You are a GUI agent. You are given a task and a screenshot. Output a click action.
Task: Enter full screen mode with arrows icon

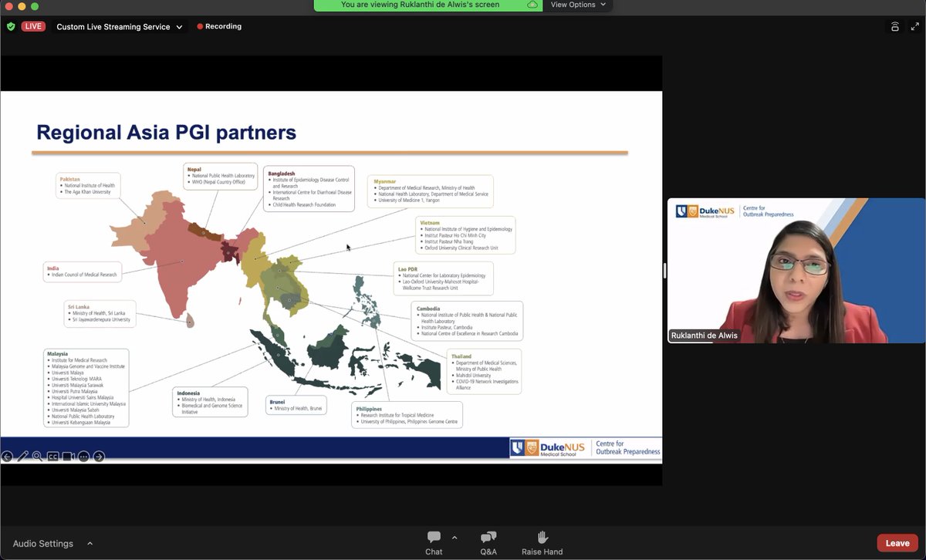(915, 26)
